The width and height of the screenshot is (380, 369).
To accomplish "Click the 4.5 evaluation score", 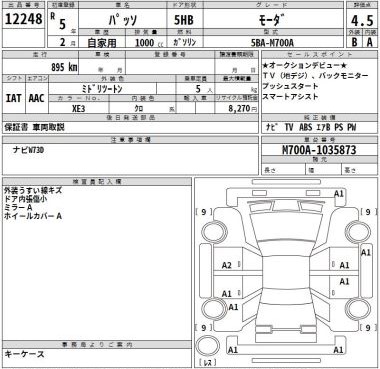I will pyautogui.click(x=362, y=21).
